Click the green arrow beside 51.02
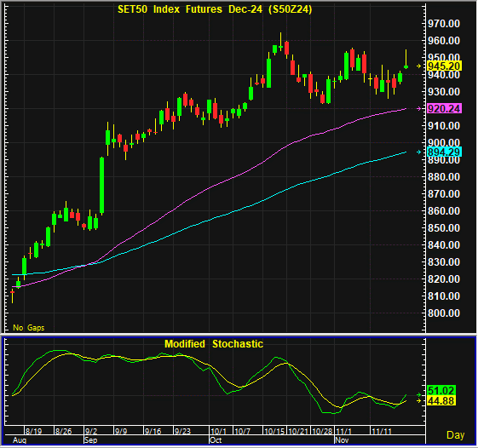478x448 pixels. [419, 394]
